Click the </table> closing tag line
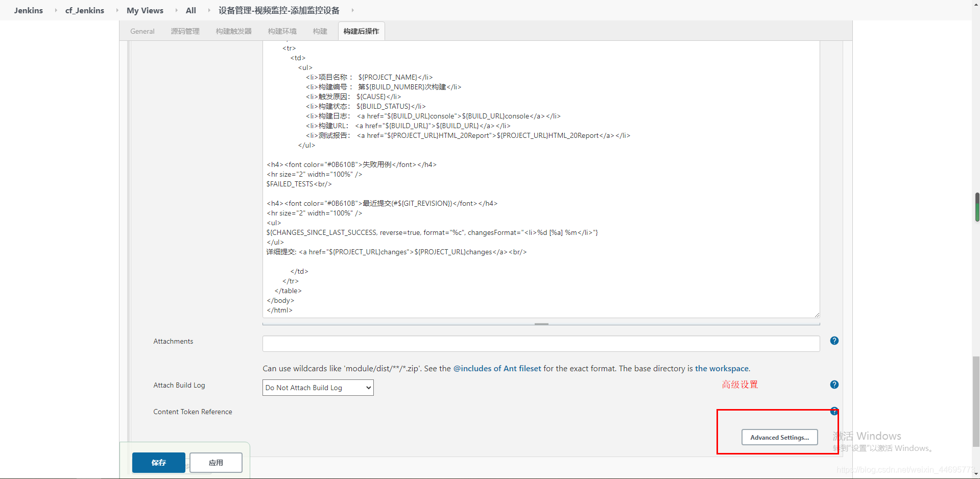This screenshot has width=980, height=479. click(x=288, y=291)
